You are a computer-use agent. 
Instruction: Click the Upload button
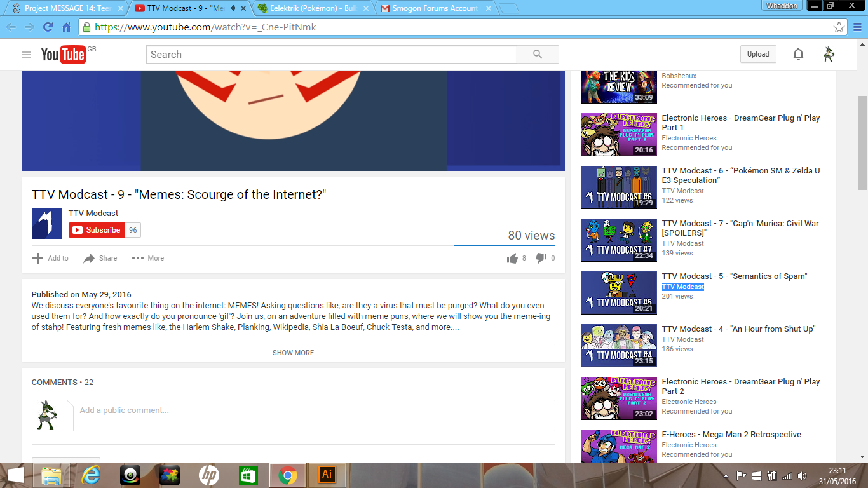click(758, 55)
